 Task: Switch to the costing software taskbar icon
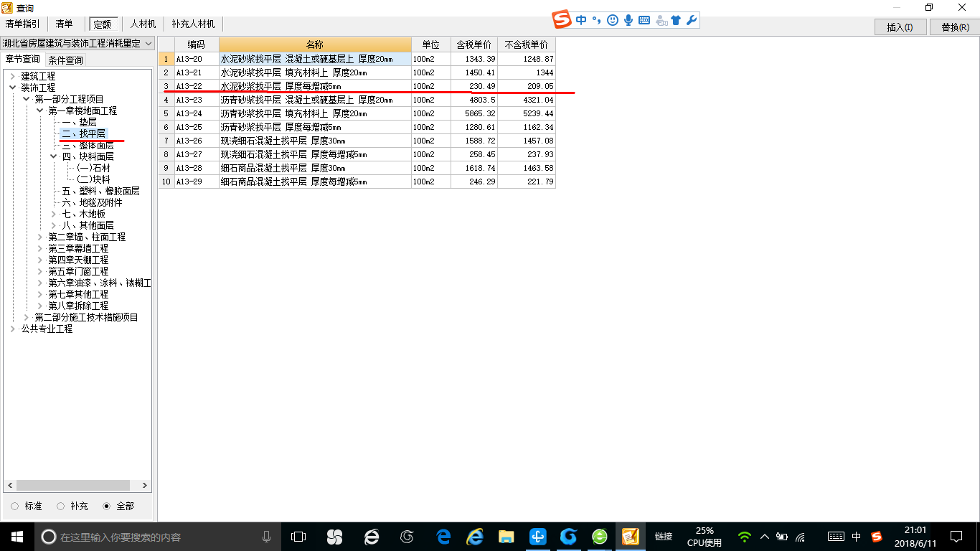(631, 537)
